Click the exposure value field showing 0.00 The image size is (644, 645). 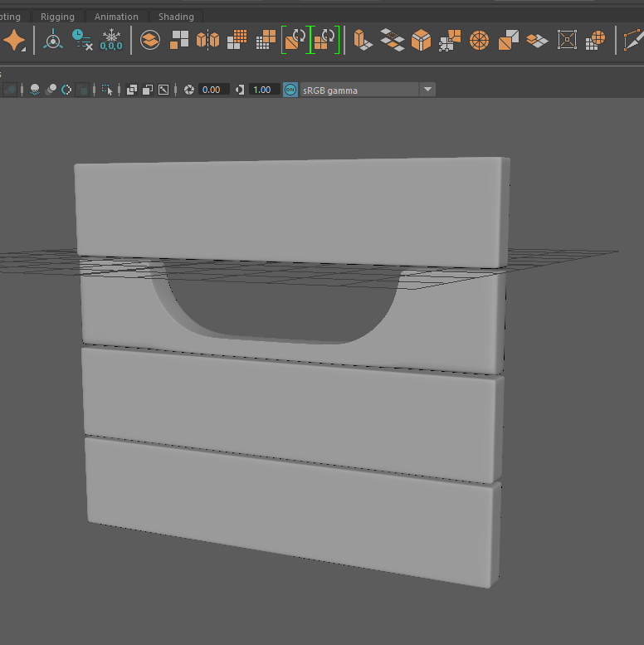[x=212, y=90]
